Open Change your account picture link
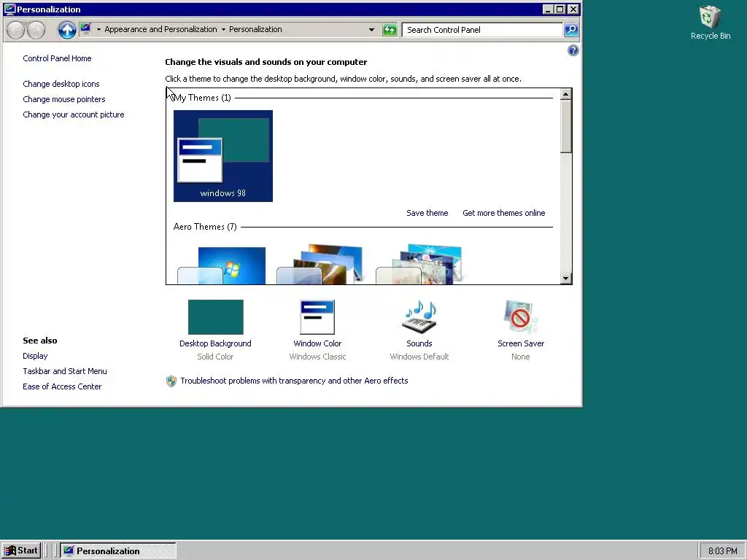Viewport: 747px width, 560px height. click(74, 114)
